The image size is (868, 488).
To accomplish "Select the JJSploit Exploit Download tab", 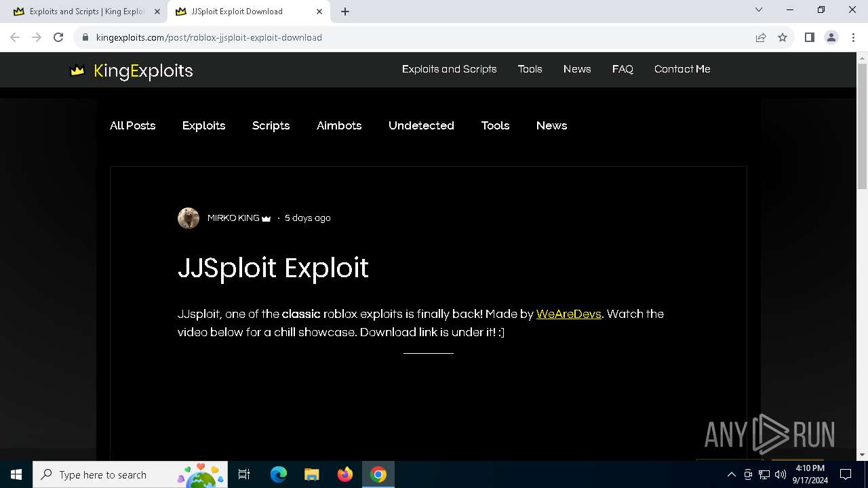I will pyautogui.click(x=249, y=12).
